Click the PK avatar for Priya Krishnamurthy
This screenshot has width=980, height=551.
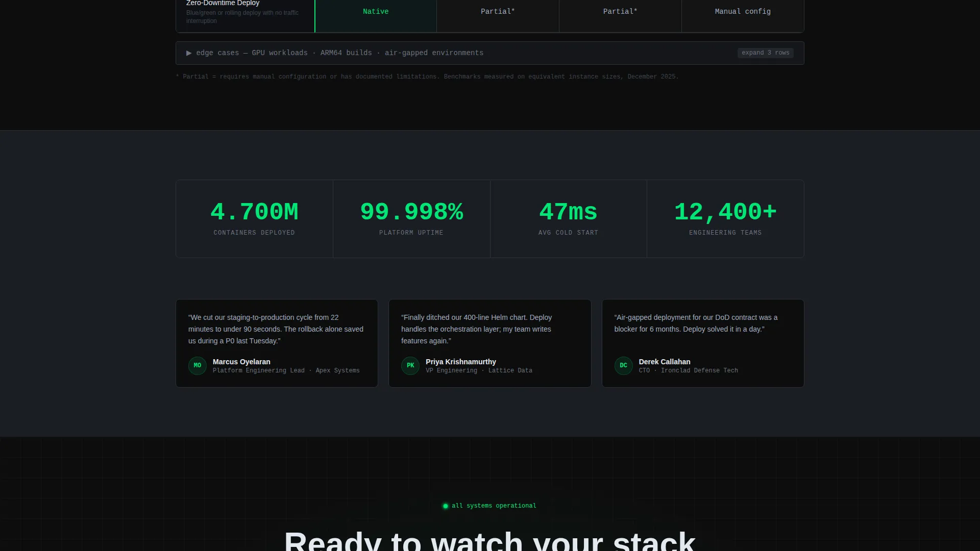(410, 366)
